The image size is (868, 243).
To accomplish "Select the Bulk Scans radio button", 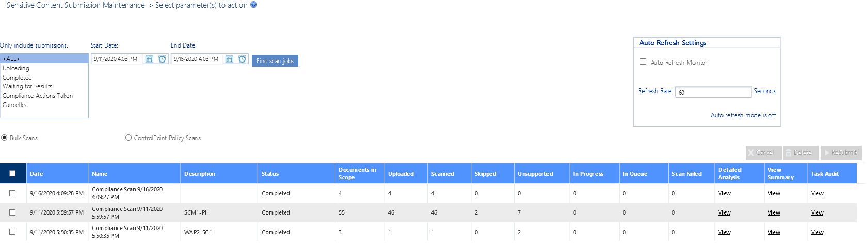I will [x=4, y=138].
